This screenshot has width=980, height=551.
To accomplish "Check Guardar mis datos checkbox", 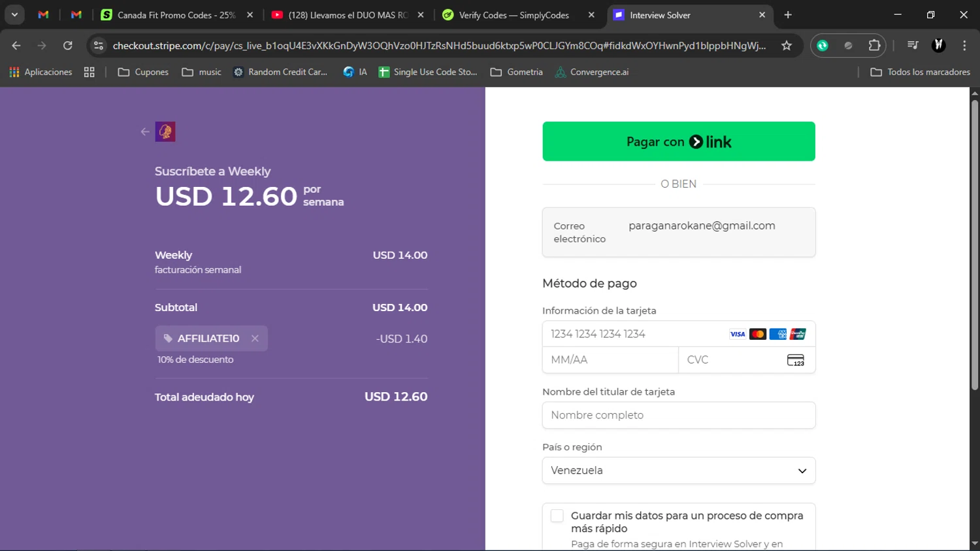I will 557,516.
